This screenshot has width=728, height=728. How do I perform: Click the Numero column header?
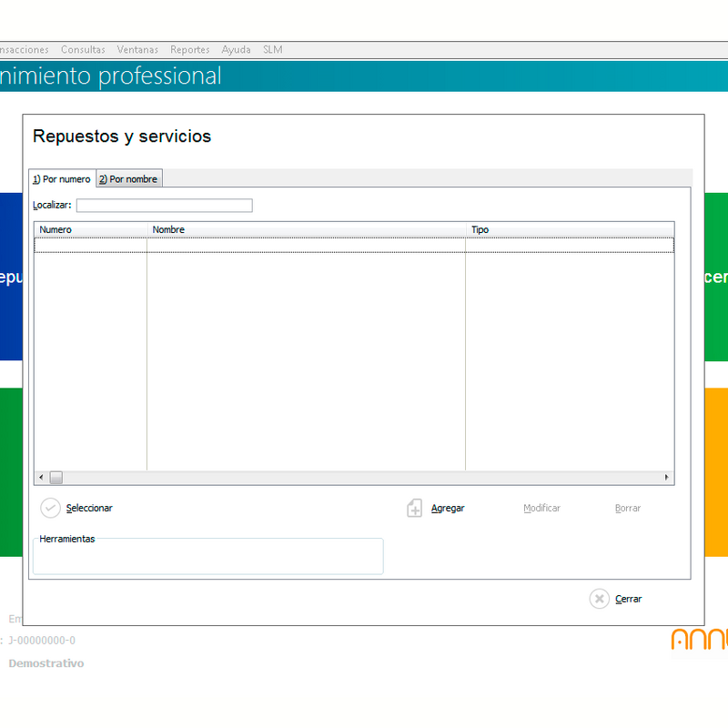click(91, 230)
